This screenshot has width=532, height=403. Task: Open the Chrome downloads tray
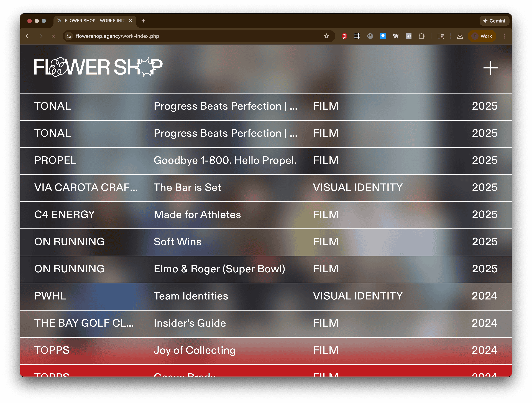(460, 36)
